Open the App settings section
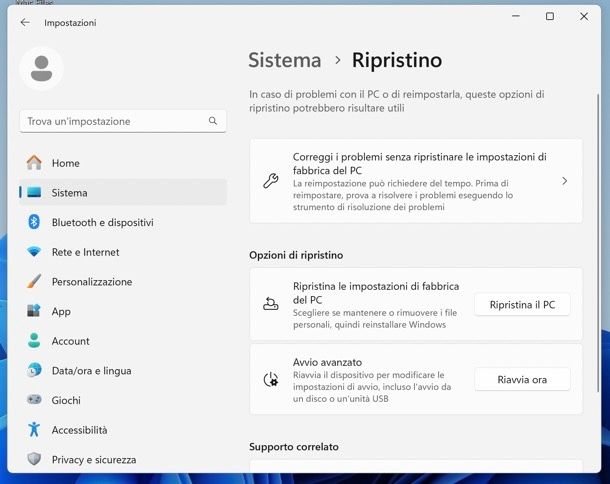Viewport: 610px width, 484px height. 123,311
